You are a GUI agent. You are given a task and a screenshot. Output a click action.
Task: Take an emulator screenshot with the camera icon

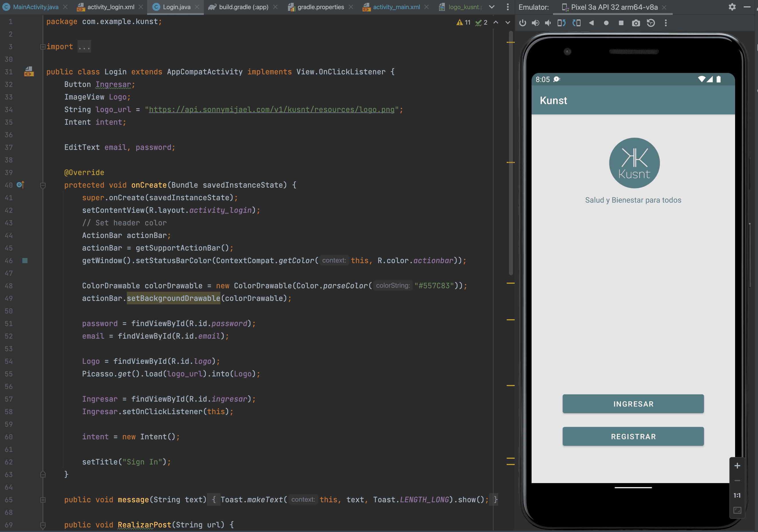636,23
